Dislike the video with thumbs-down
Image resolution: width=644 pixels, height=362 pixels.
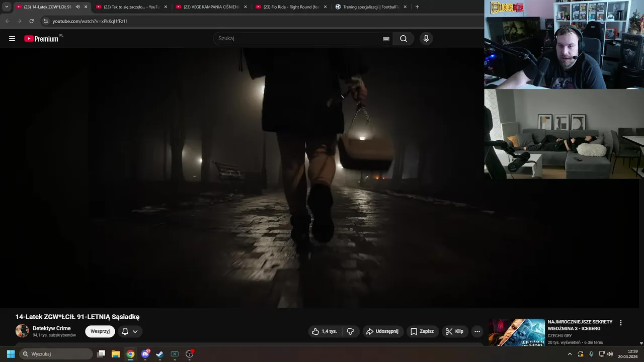click(350, 331)
